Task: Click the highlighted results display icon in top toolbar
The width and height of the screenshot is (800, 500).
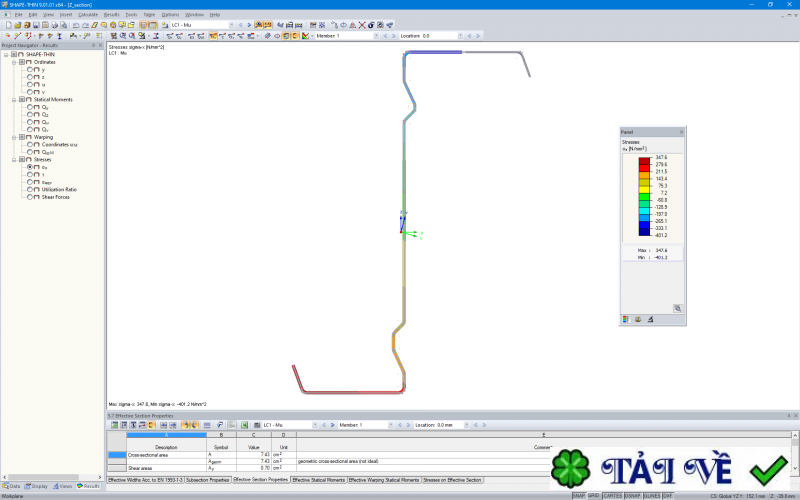Action: tap(259, 25)
